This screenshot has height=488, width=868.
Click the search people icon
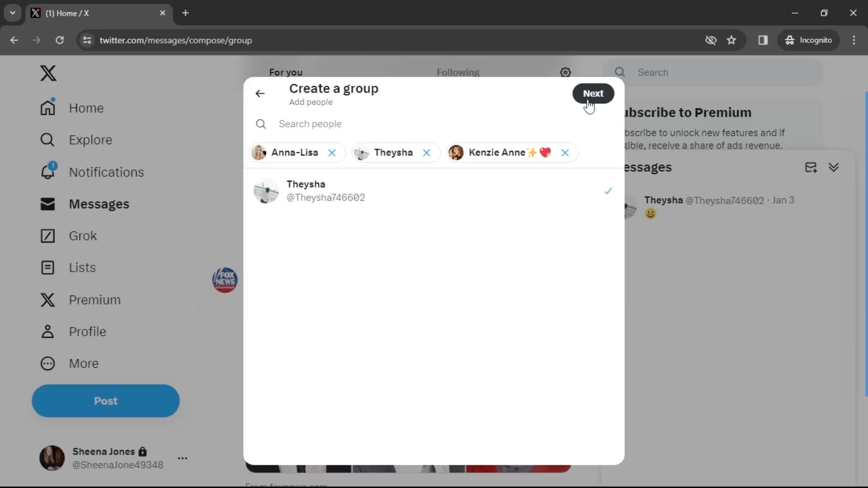click(x=260, y=123)
